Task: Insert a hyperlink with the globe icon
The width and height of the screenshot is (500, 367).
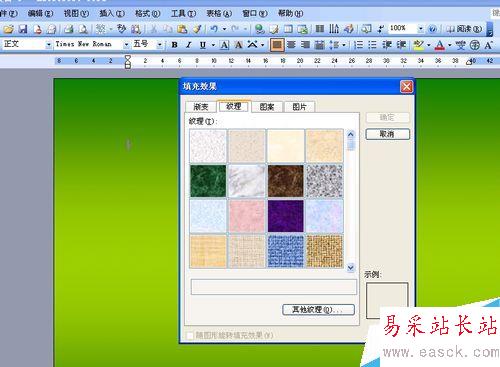Action: pos(259,29)
